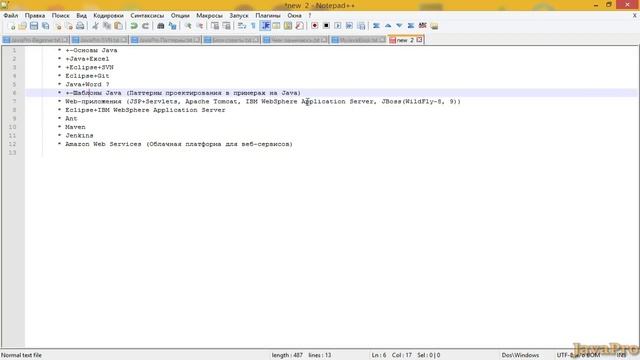Toggle Show All Characters icon
The height and width of the screenshot is (360, 640).
(253, 26)
